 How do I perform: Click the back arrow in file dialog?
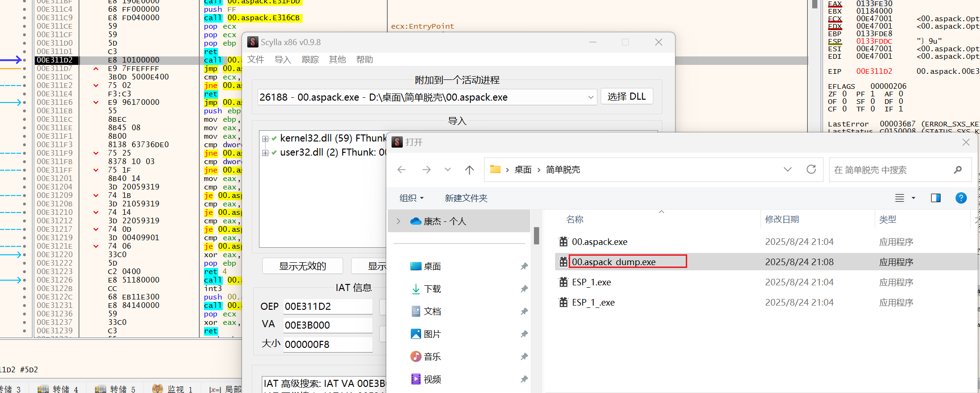point(401,170)
